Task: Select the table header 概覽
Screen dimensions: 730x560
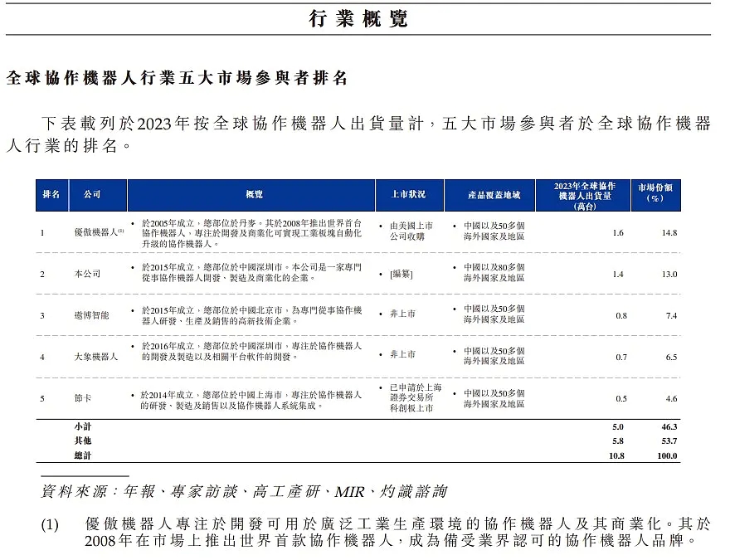Action: click(254, 195)
